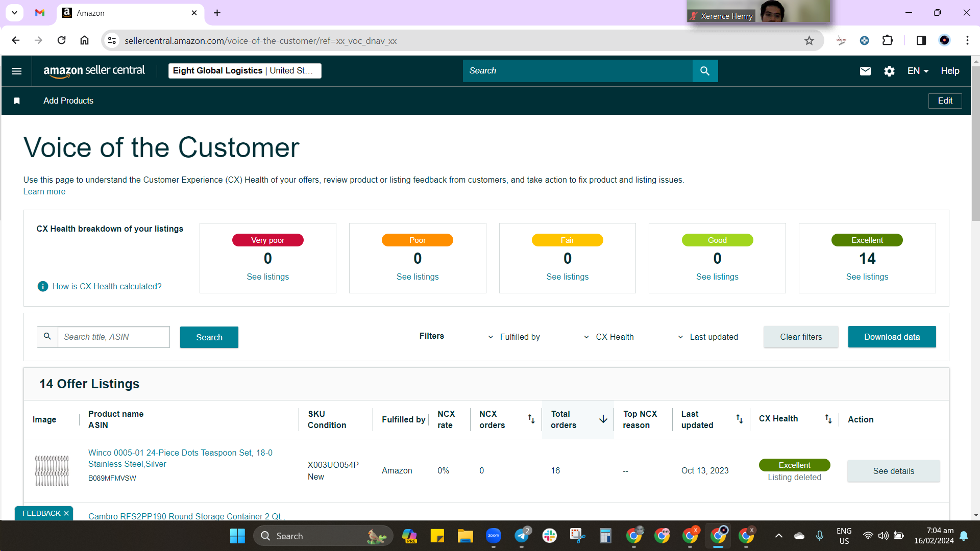Click the bookmark icon beside Add Products

point(17,101)
